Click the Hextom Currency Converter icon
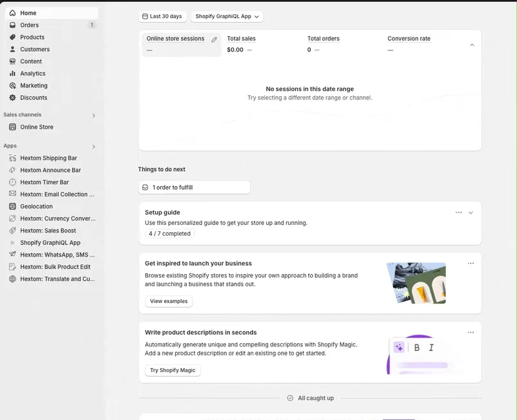Viewport: 517px width, 420px height. 12,218
